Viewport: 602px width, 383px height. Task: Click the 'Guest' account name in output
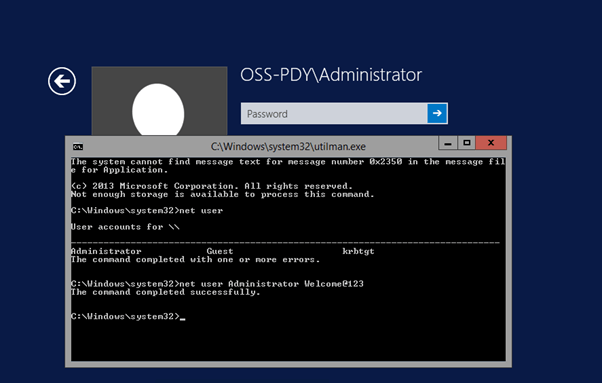[220, 251]
